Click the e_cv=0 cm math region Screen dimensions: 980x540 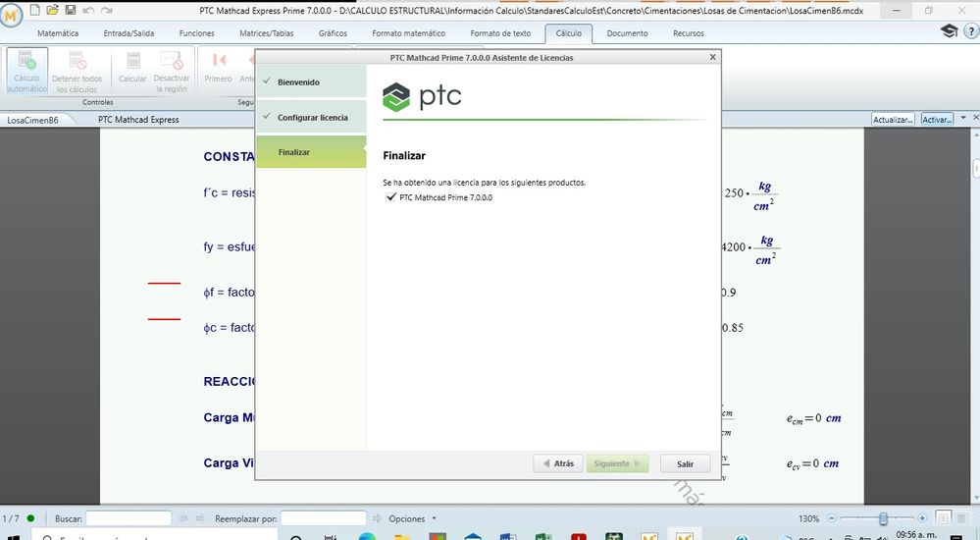[812, 463]
